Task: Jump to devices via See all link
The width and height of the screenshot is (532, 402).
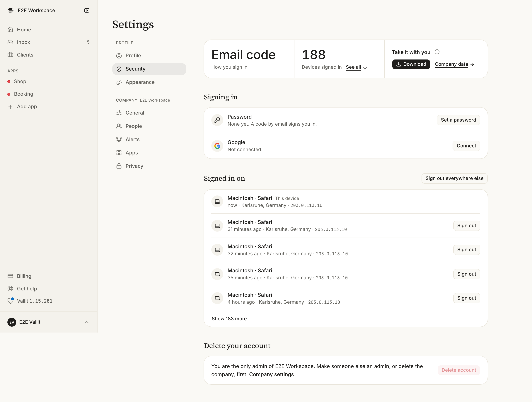Action: pos(353,67)
